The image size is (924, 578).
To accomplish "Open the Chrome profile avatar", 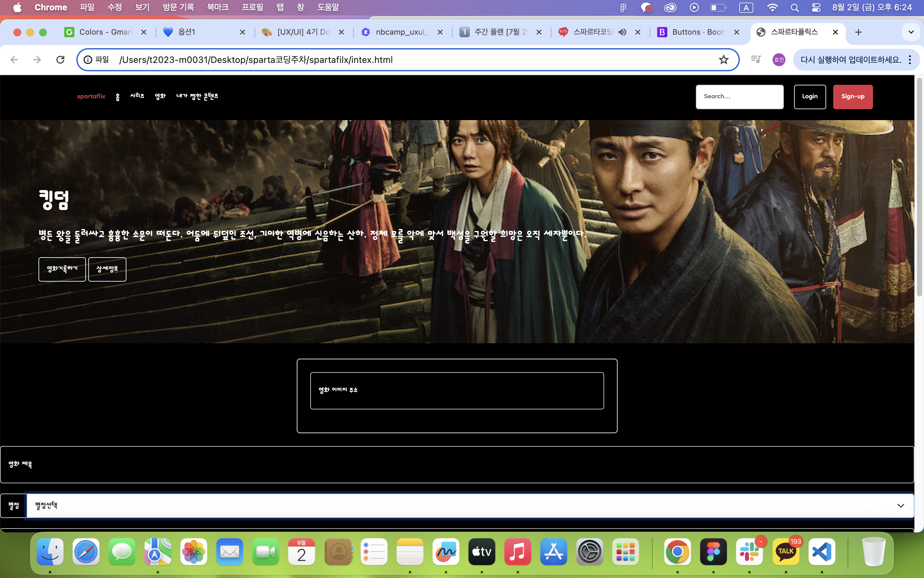I will (779, 60).
